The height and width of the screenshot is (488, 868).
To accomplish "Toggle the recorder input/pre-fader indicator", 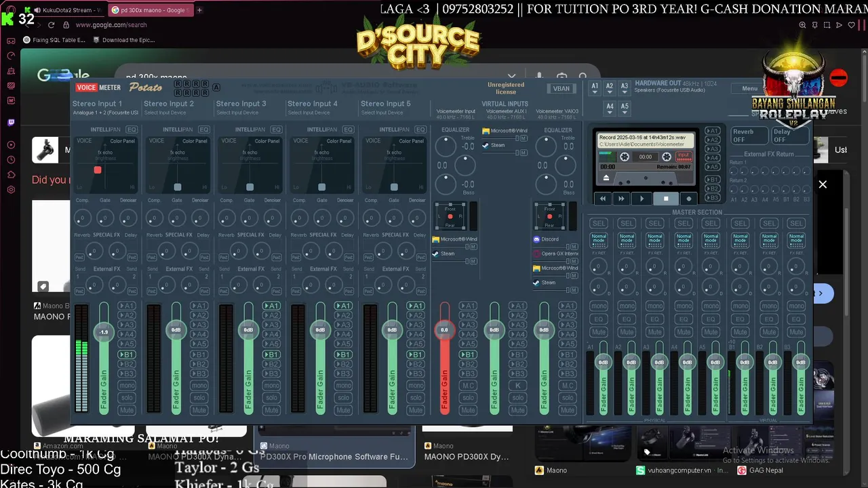I will (683, 157).
